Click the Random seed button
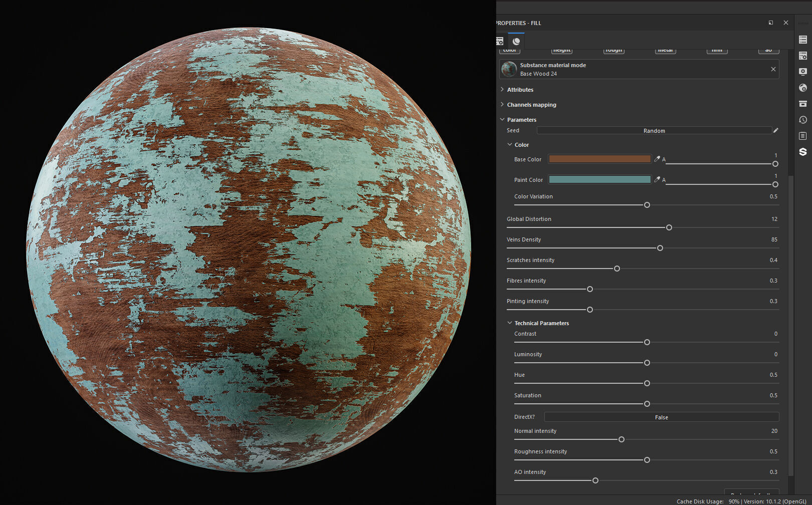Viewport: 812px width, 505px height. pyautogui.click(x=654, y=130)
